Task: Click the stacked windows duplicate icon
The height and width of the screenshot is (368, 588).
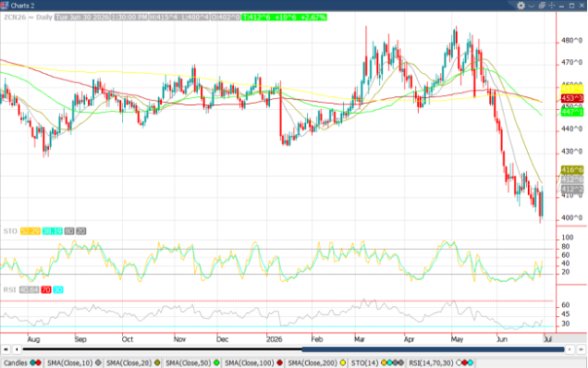Action: (542, 6)
